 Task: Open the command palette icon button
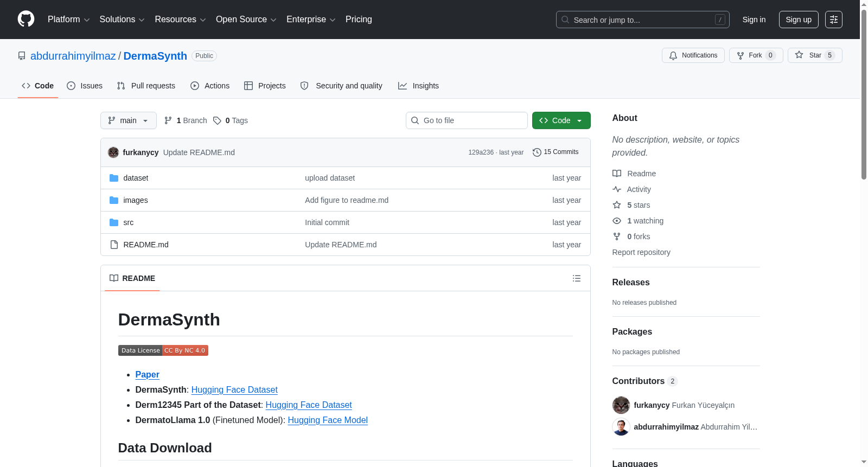point(834,20)
